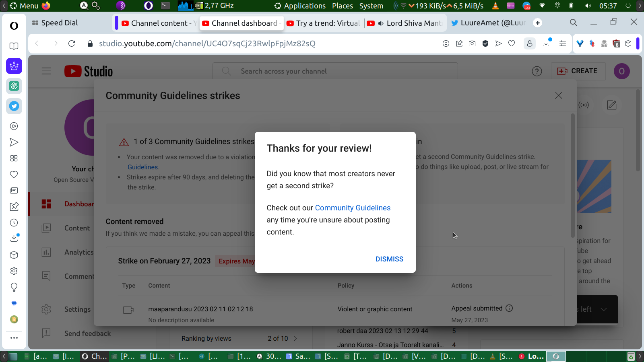
Task: Open the Linux Menu button in panel
Action: 25,6
